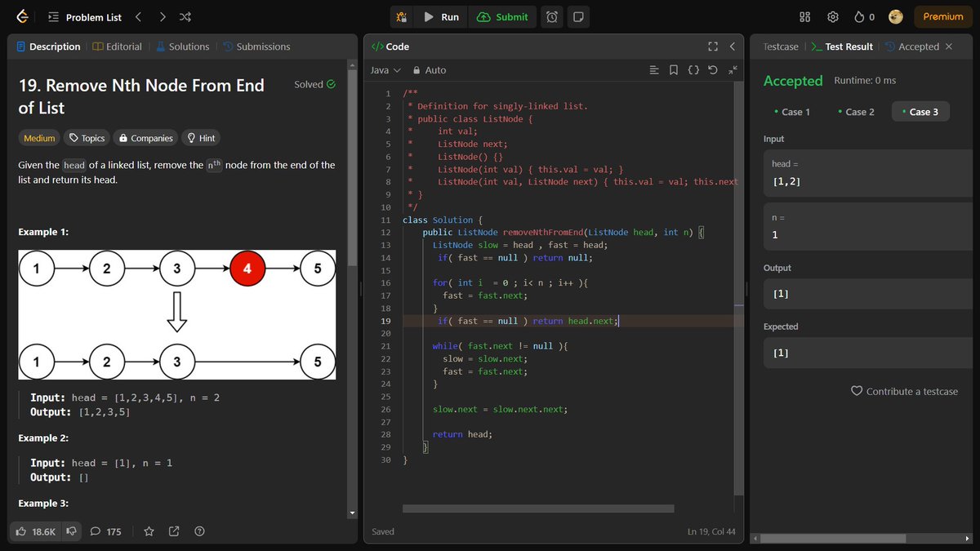Share the problem via external link icon

[x=174, y=531]
